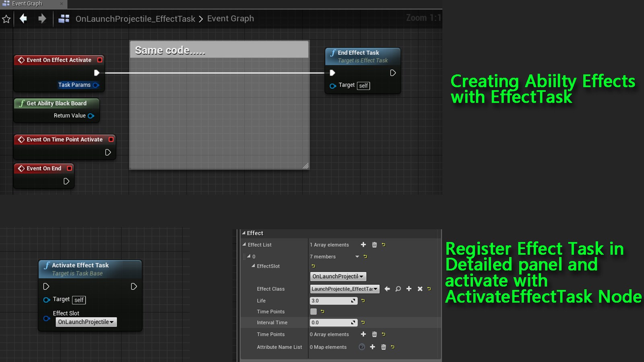
Task: Click the graph icon in the breadcrumb bar
Action: [x=63, y=19]
